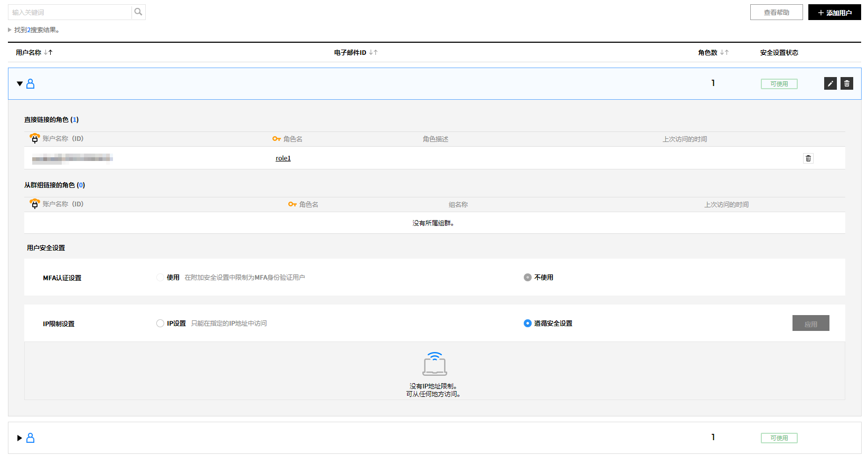Click the search magnifier icon
868x456 pixels.
[x=138, y=12]
